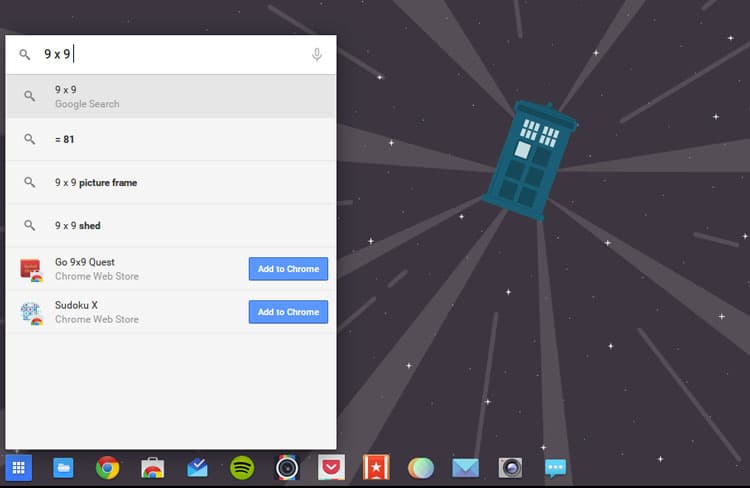Open the Spotify app
This screenshot has width=750, height=488.
click(x=242, y=467)
